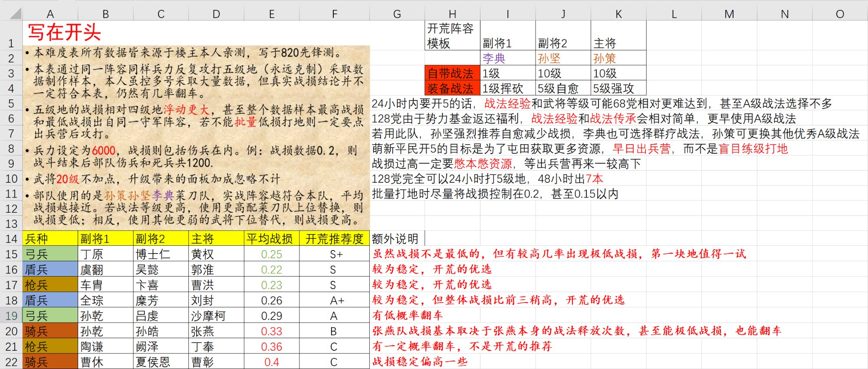868x369 pixels.
Task: Click the 骑兵 cell in row 20
Action: (x=50, y=331)
